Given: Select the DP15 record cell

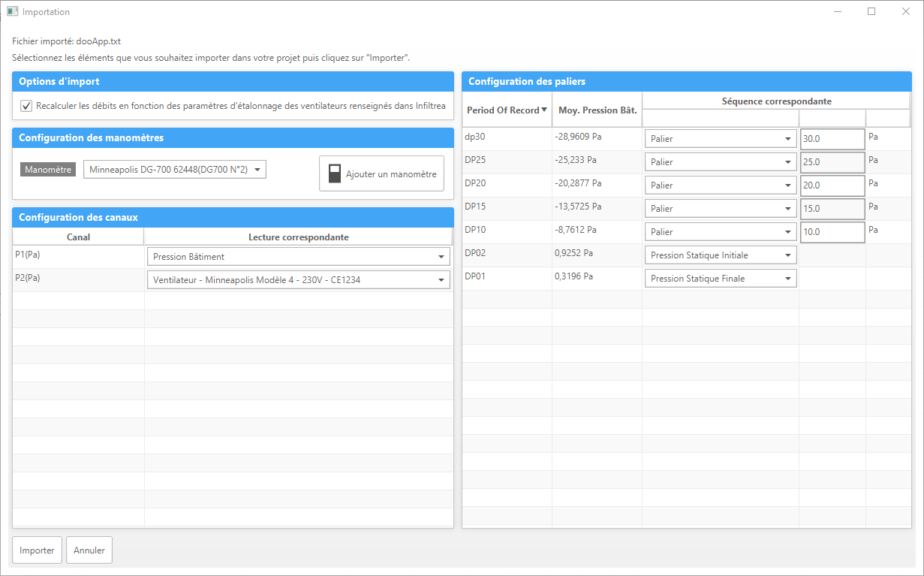Looking at the screenshot, I should click(507, 208).
